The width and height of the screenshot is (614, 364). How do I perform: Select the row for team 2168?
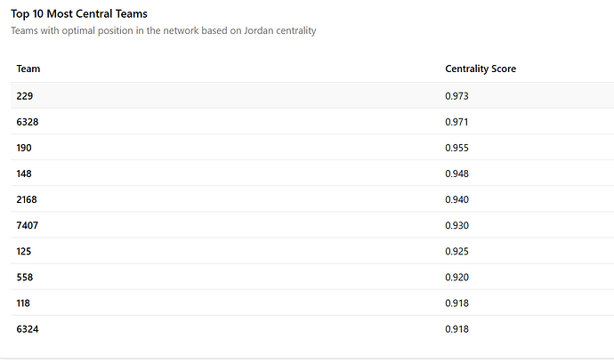pyautogui.click(x=312, y=199)
